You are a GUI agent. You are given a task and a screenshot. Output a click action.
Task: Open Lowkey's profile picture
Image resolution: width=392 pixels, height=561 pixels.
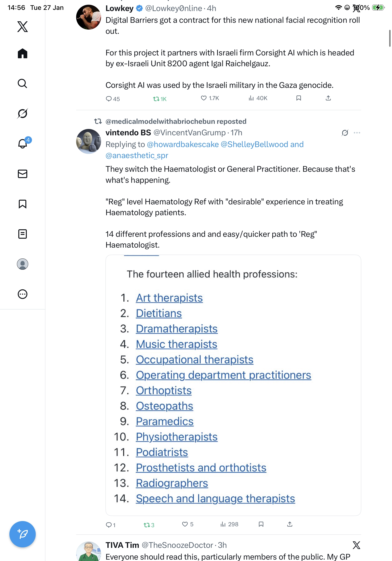click(88, 17)
